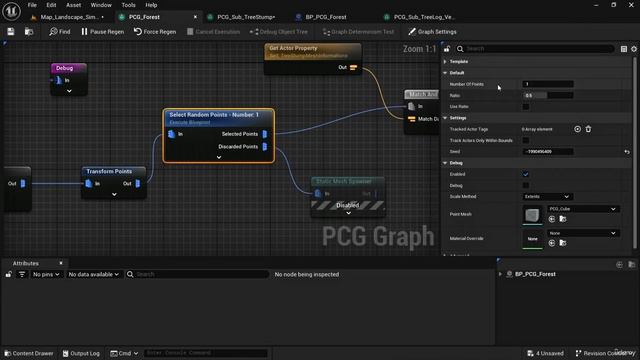Screen dimensions: 640x360
Task: Click Discarded Points output pin
Action: (x=264, y=147)
